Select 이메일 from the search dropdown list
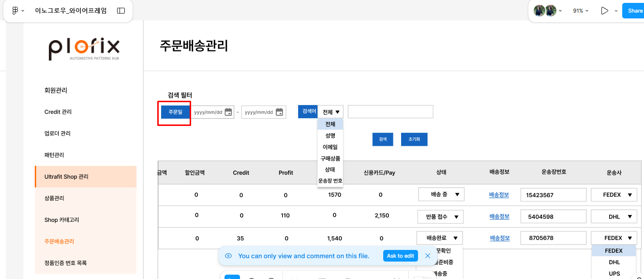Image resolution: width=644 pixels, height=279 pixels. coord(330,147)
